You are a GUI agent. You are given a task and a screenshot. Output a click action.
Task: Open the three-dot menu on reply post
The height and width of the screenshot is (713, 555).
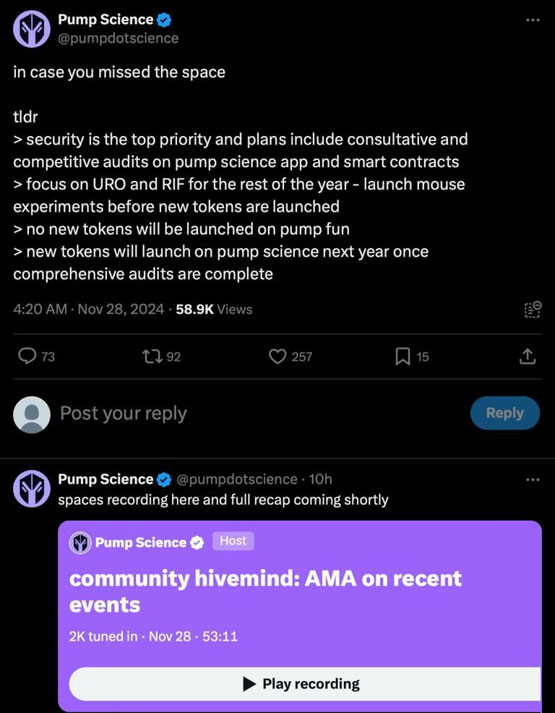tap(532, 479)
